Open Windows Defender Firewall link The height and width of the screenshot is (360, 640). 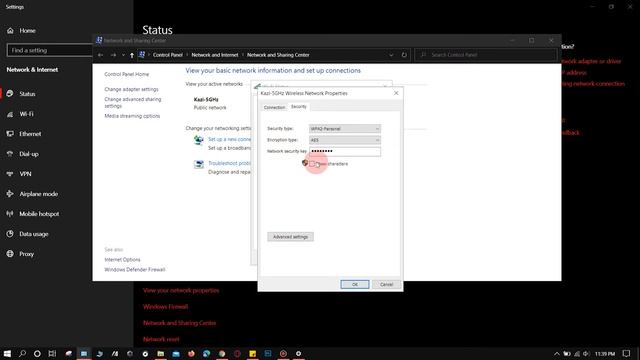coord(135,269)
